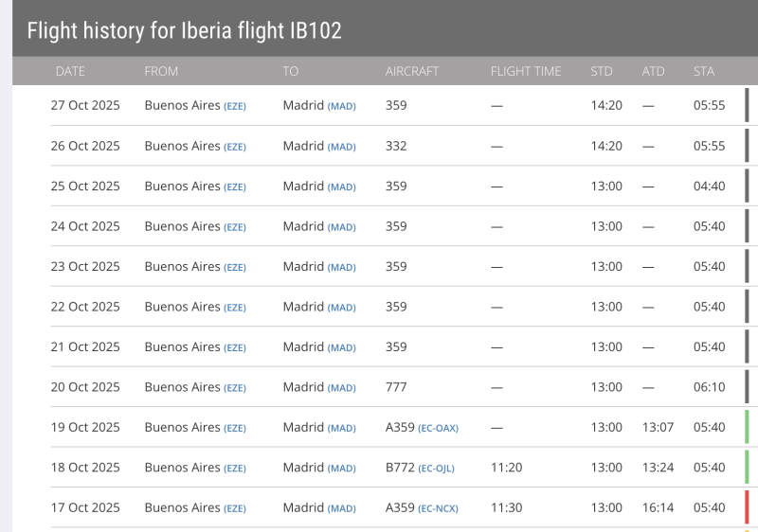Click the DATE column header
This screenshot has height=532, width=758.
70,71
